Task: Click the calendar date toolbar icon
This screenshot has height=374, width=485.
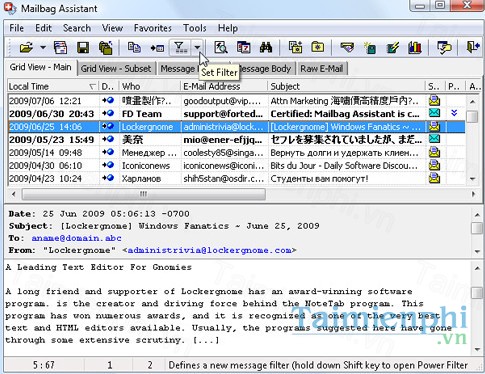Action: 243,48
